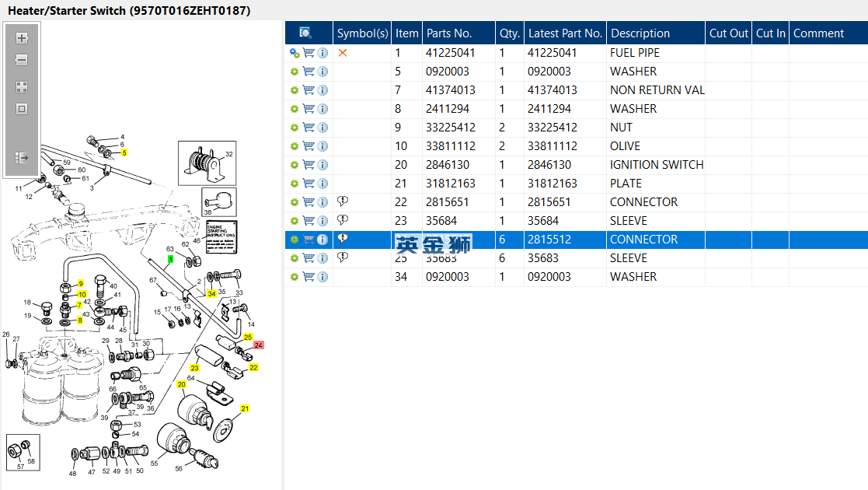This screenshot has width=868, height=490.
Task: Select the IGNITION SWITCH description
Action: [x=657, y=165]
